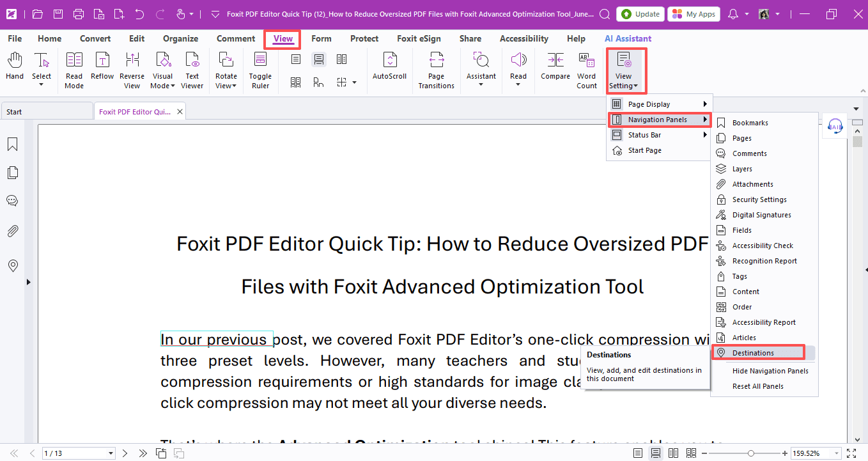The height and width of the screenshot is (461, 868).
Task: Switch to Reverse View
Action: click(132, 70)
